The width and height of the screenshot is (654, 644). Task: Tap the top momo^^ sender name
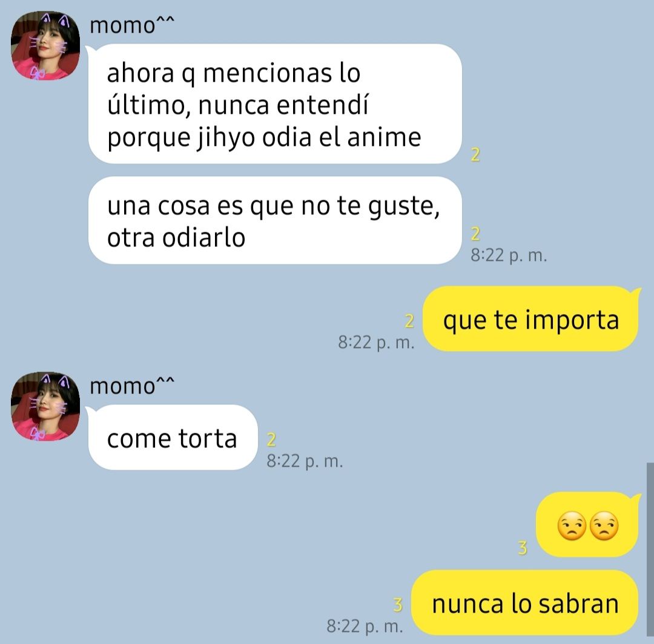[132, 25]
